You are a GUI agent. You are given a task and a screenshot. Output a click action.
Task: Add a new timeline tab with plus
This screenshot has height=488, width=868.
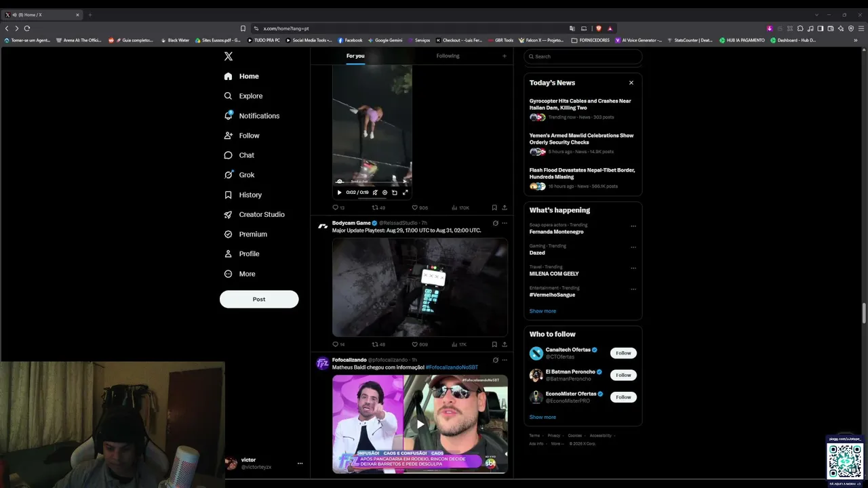tap(504, 56)
